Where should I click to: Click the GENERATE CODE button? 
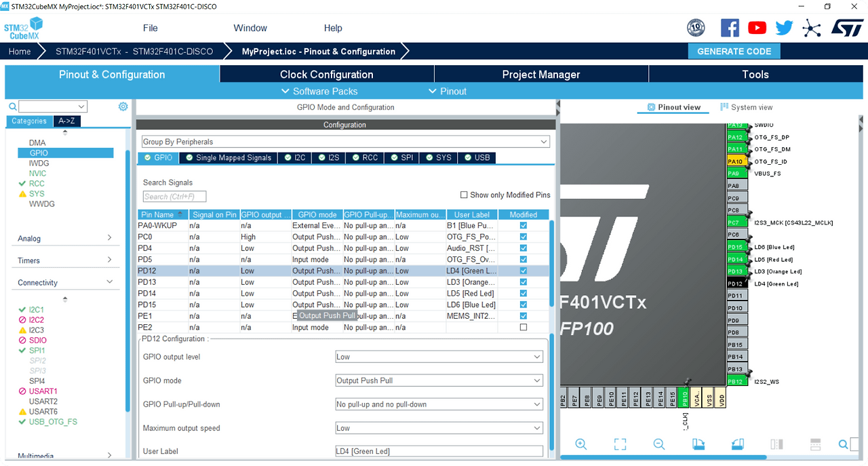coord(734,51)
